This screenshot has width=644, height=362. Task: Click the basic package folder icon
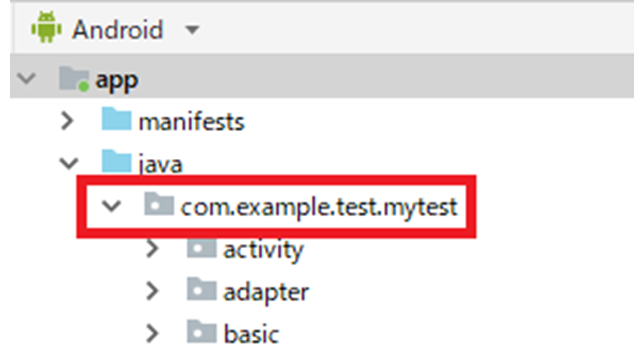(202, 331)
